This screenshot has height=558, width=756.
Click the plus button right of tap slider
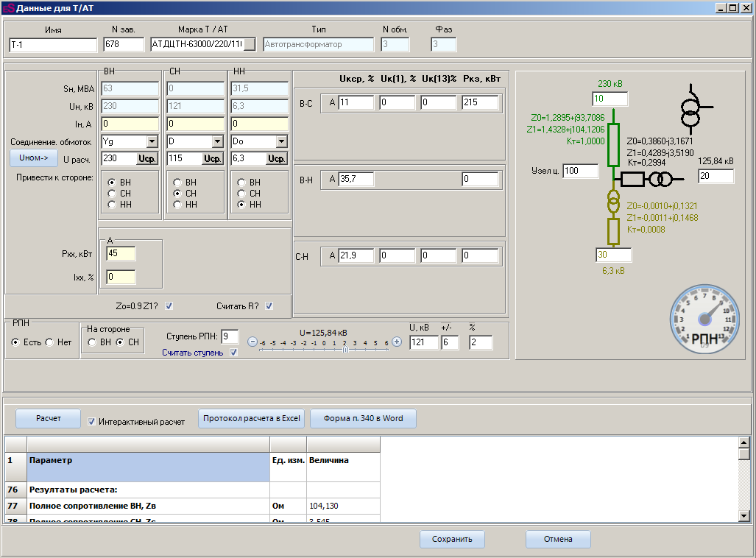tap(397, 342)
